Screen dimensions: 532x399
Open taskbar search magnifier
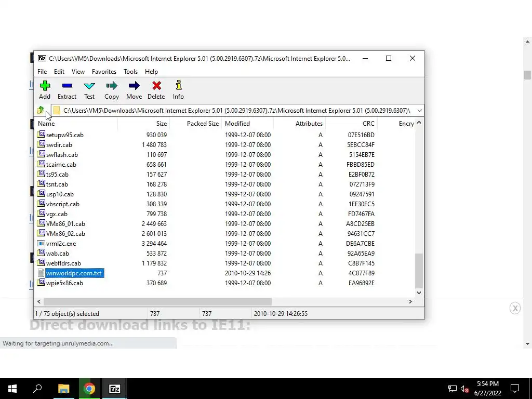(37, 389)
